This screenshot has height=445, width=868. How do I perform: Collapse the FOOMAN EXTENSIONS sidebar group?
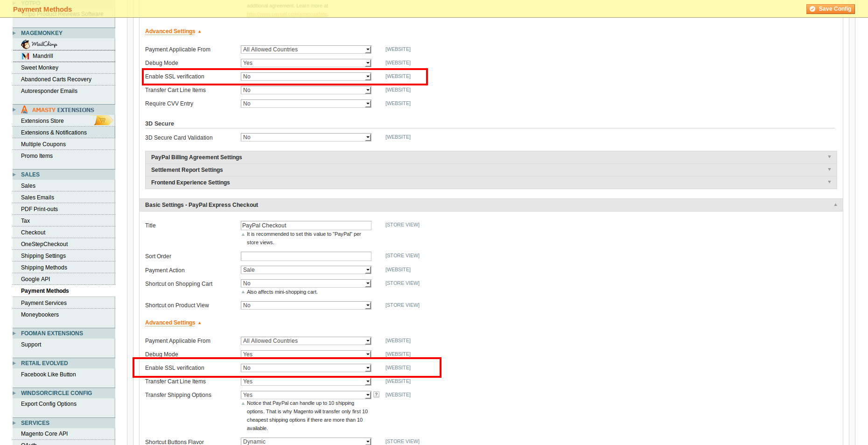(x=63, y=333)
